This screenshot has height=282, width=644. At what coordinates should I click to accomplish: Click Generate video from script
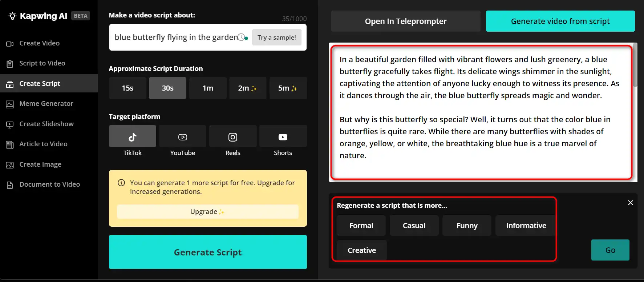point(560,21)
